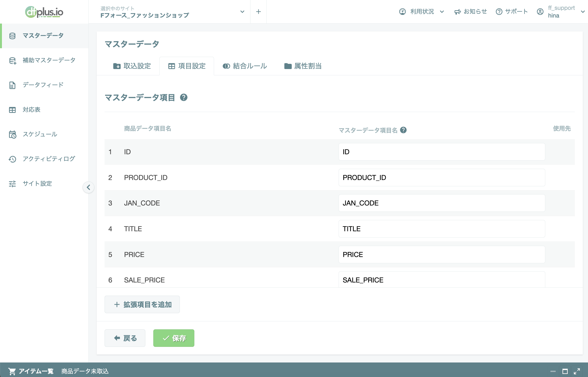Image resolution: width=588 pixels, height=377 pixels.
Task: Click JAN_CODE product data item label
Action: tap(142, 203)
